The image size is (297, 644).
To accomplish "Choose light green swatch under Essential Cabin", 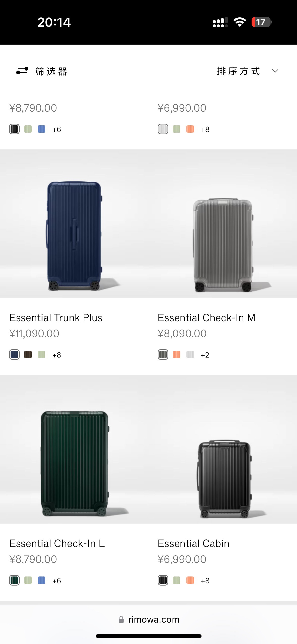I will coord(177,580).
